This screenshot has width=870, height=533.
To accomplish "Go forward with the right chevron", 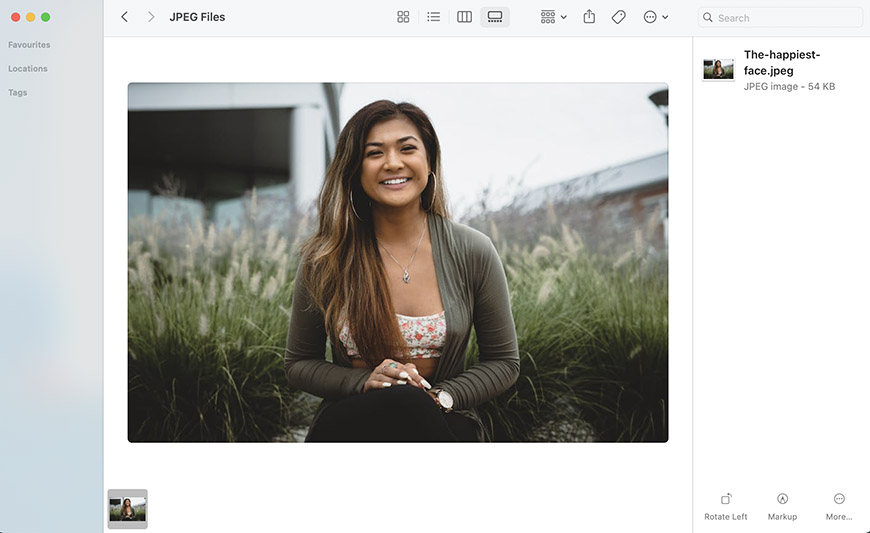I will point(151,17).
